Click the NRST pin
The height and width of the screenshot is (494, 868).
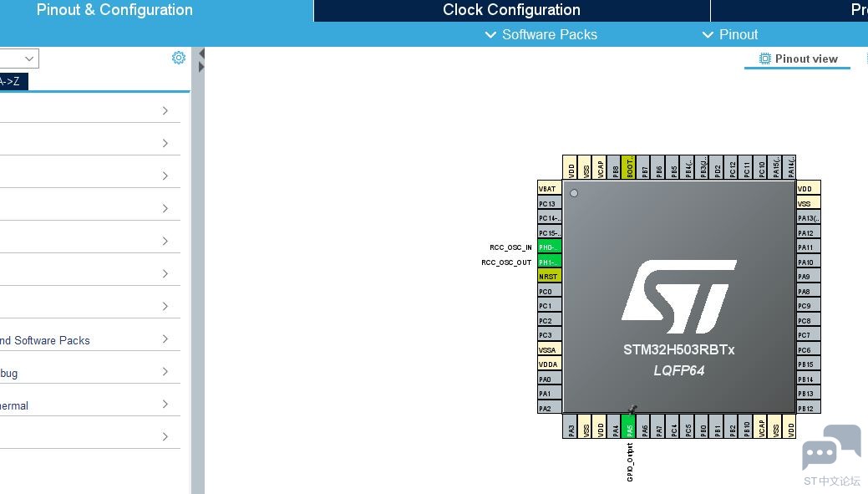[x=549, y=277]
